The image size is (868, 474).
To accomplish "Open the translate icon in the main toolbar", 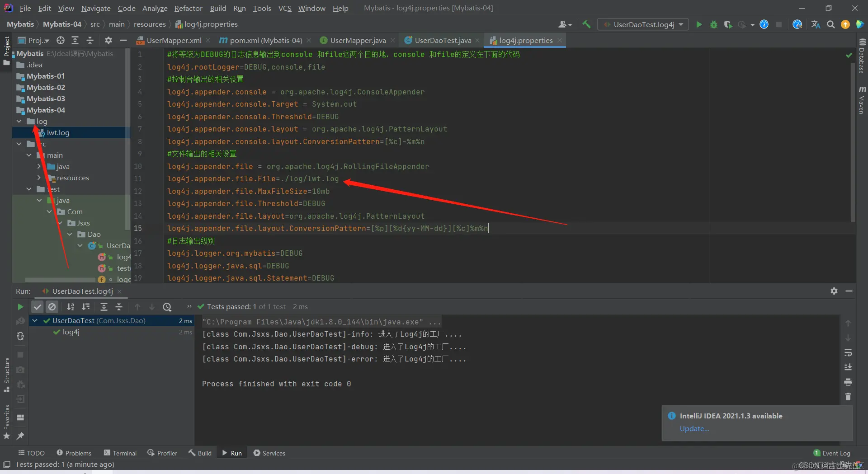I will coord(816,24).
